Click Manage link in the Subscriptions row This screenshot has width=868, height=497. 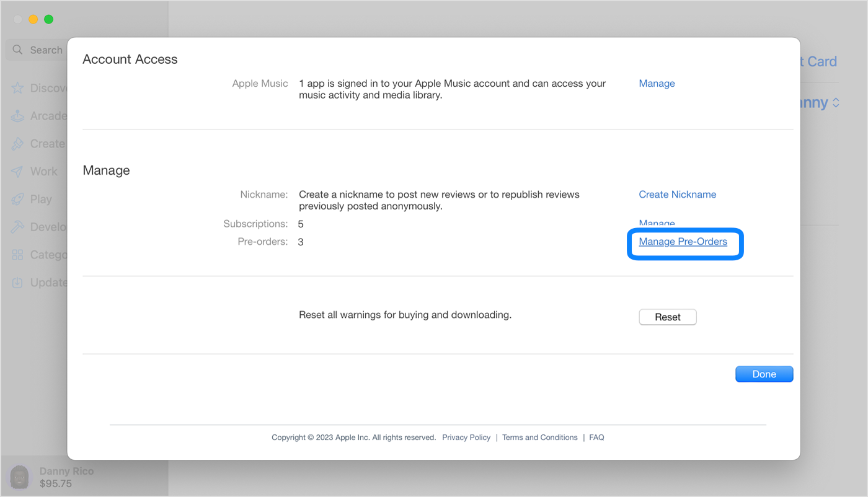(x=657, y=223)
